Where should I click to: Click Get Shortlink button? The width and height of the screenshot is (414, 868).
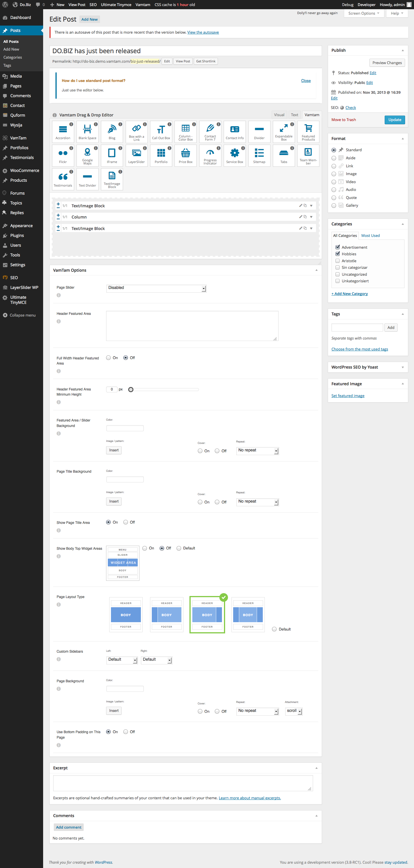tap(206, 61)
